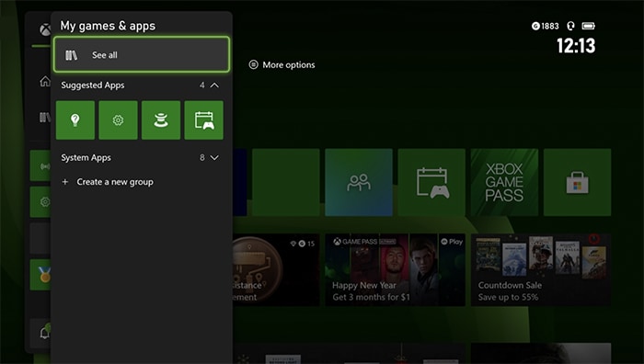
Task: Click the headset status icon
Action: click(x=570, y=27)
